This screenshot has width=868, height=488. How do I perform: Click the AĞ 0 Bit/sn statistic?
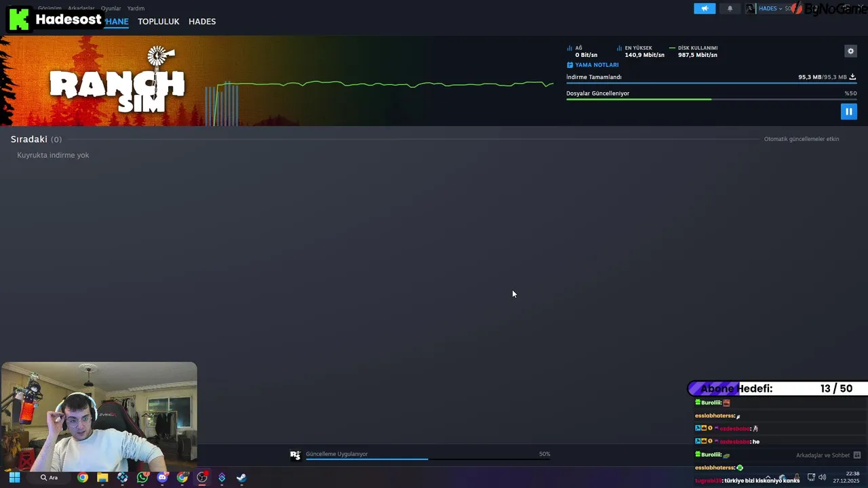click(x=583, y=52)
